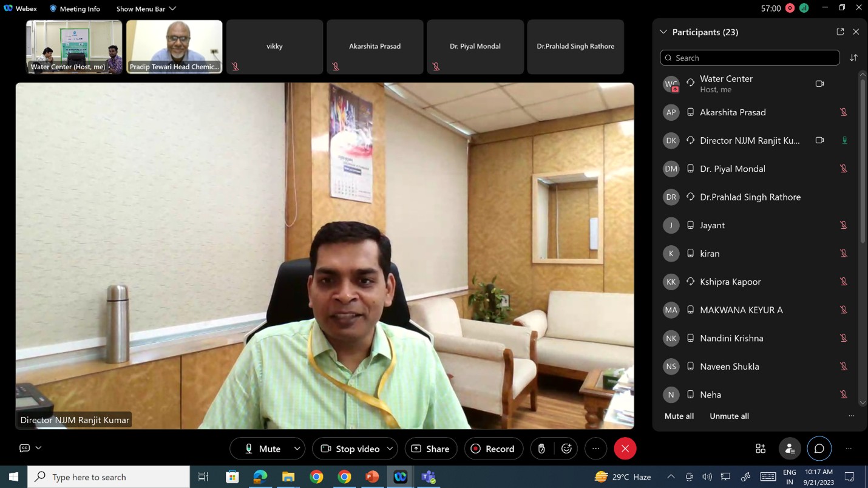Open Meeting Info tab
Image resolution: width=868 pixels, height=488 pixels.
click(75, 8)
